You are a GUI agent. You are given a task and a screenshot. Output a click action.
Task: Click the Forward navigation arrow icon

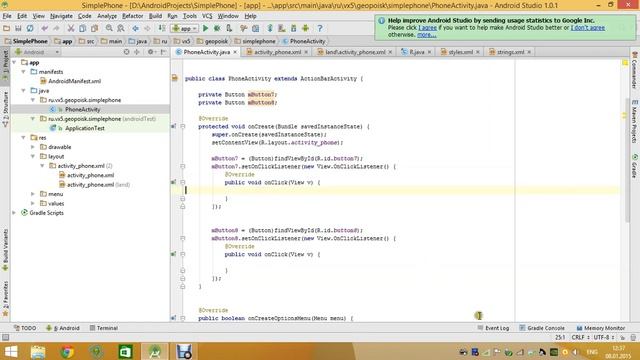click(147, 28)
